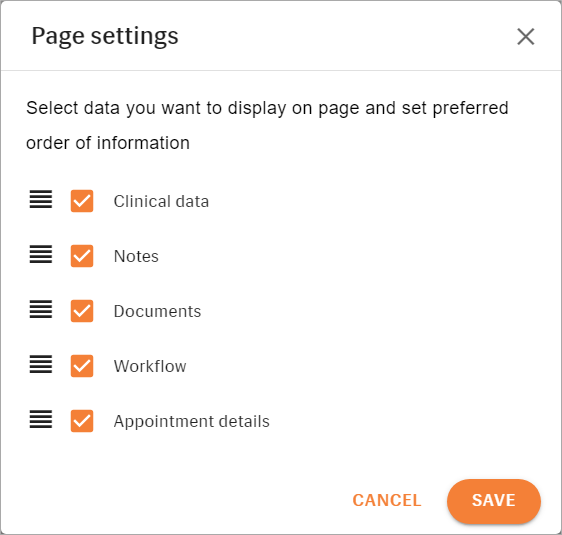
Task: Click the instruction text about preferred order
Action: [267, 125]
